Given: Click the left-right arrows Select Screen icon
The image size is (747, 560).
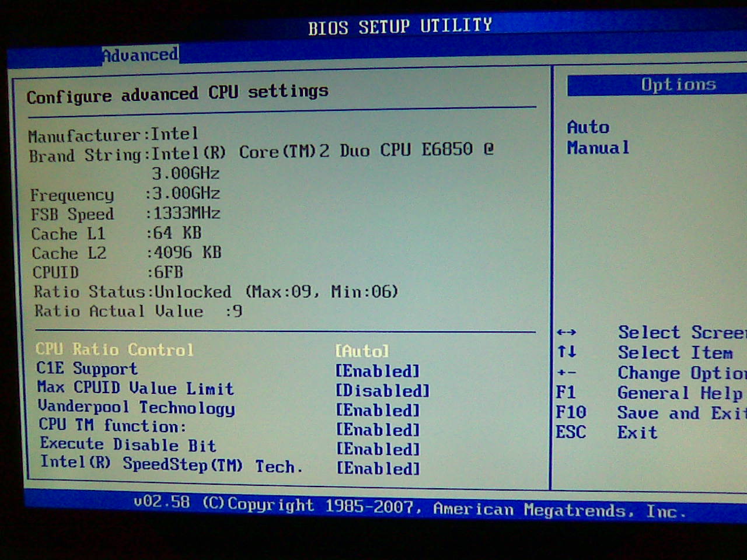Looking at the screenshot, I should click(x=567, y=332).
